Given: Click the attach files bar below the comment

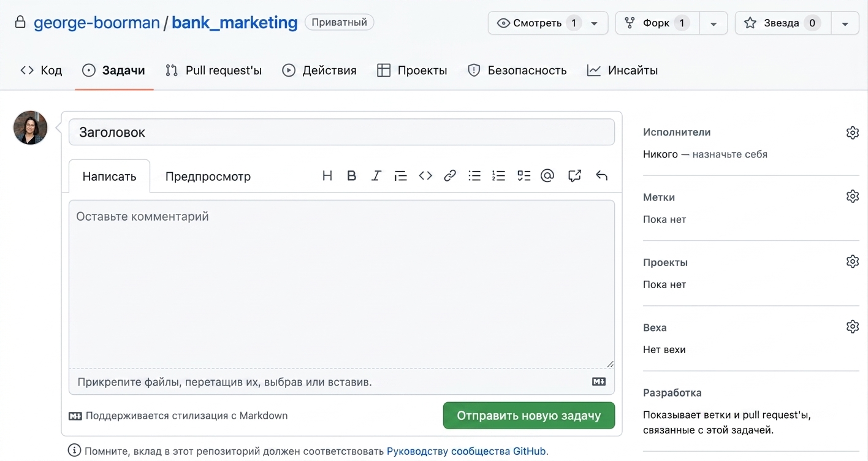Looking at the screenshot, I should (x=341, y=382).
